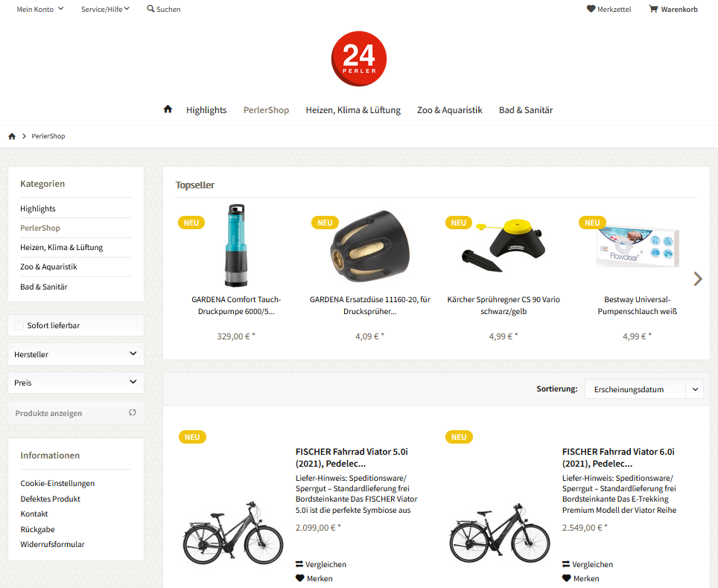
Task: Click Vergleichen icon for Viator 5.0i
Action: [x=299, y=563]
